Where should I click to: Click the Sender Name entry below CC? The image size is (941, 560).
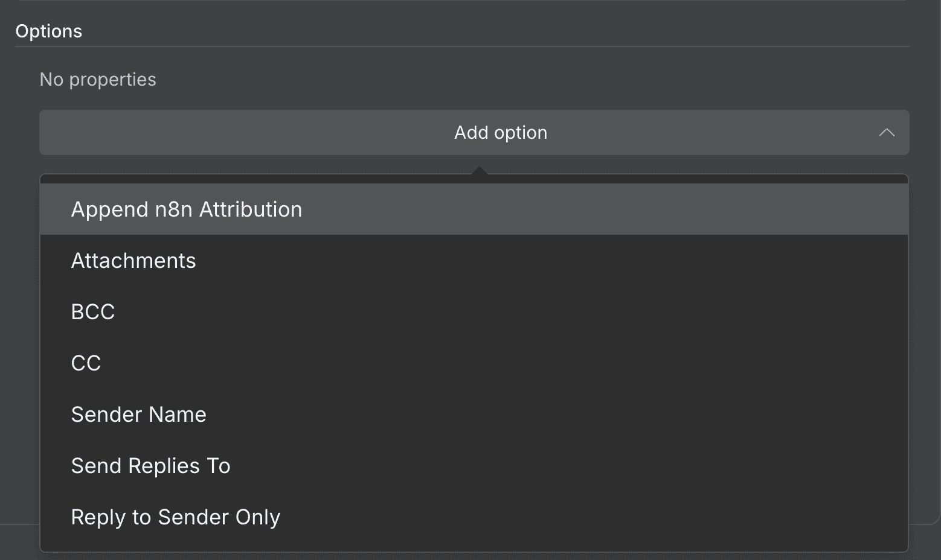139,415
